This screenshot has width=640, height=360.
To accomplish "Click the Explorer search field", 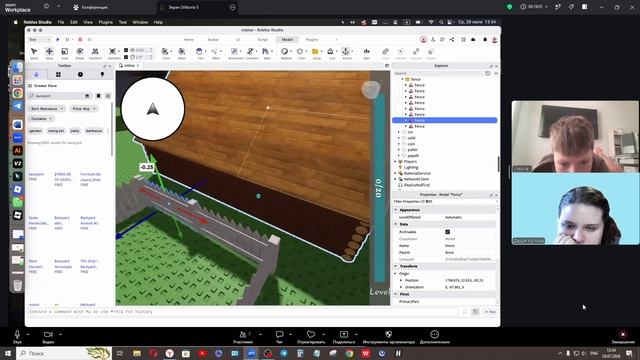I will click(438, 73).
